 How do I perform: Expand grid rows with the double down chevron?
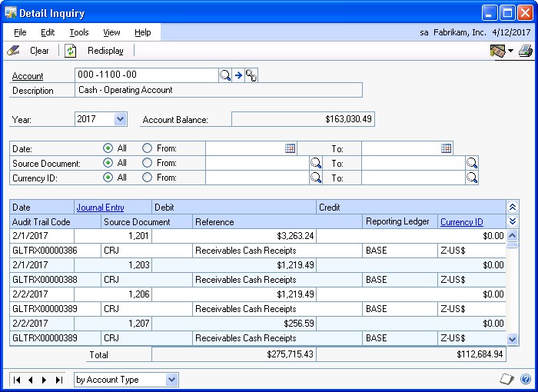pyautogui.click(x=513, y=221)
